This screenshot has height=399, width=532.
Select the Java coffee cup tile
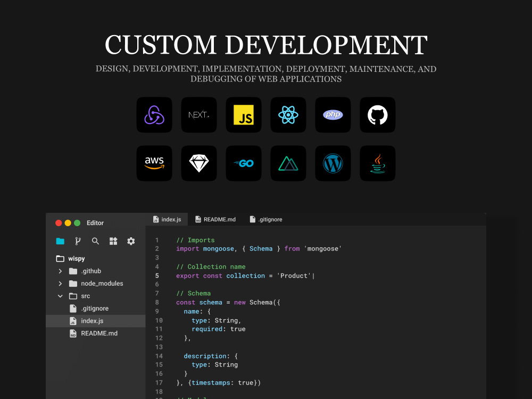click(x=378, y=163)
